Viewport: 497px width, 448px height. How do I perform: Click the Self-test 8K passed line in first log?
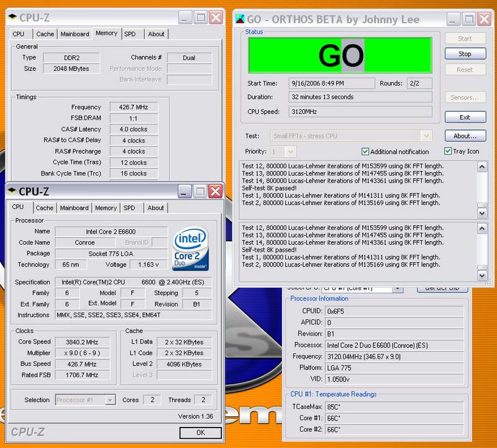[x=269, y=188]
